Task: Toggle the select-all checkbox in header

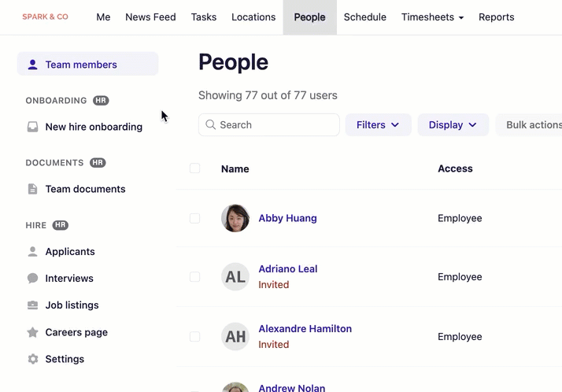Action: pyautogui.click(x=195, y=168)
